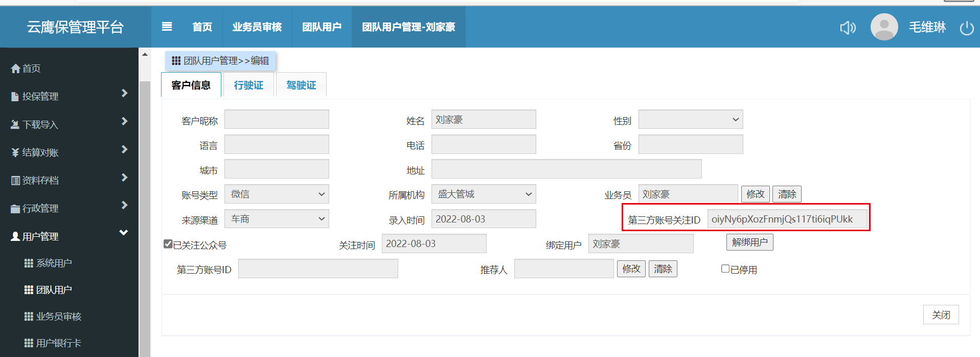Enable the 已停用 checkbox

pos(725,269)
